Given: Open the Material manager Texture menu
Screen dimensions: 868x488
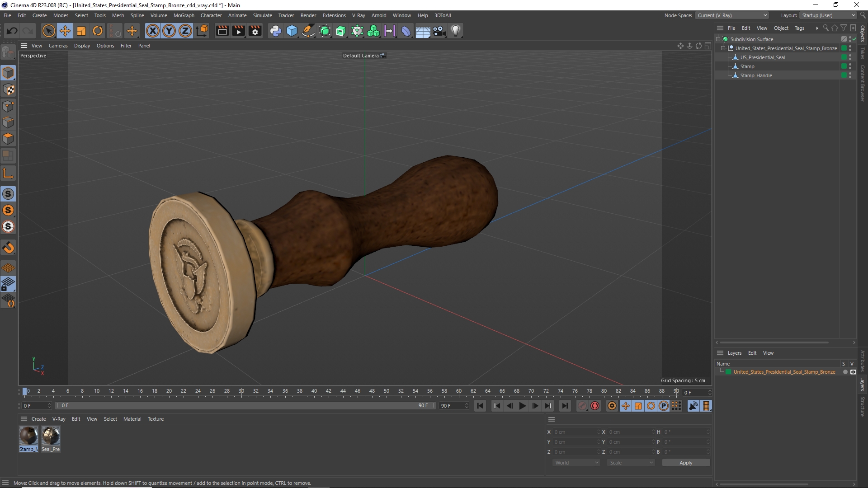Looking at the screenshot, I should [x=156, y=419].
